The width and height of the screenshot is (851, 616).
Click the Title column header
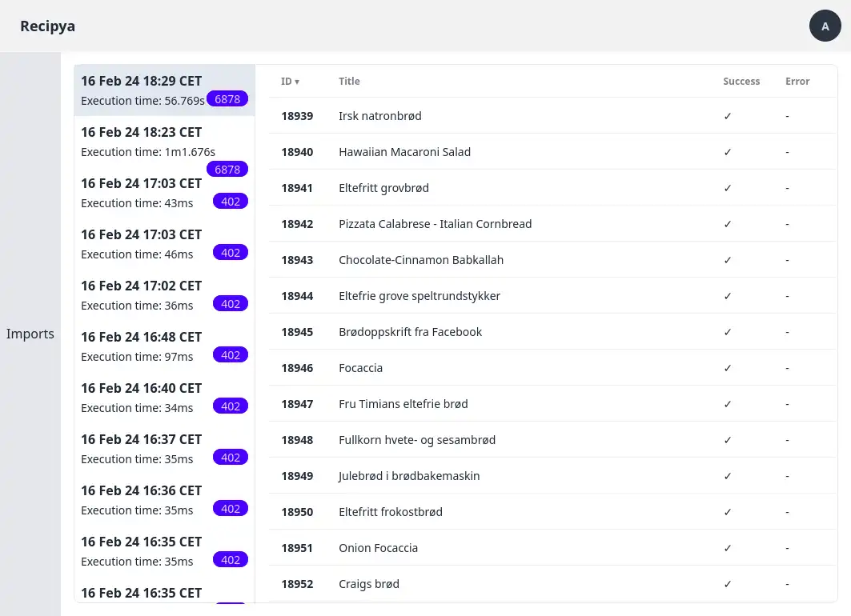coord(349,82)
